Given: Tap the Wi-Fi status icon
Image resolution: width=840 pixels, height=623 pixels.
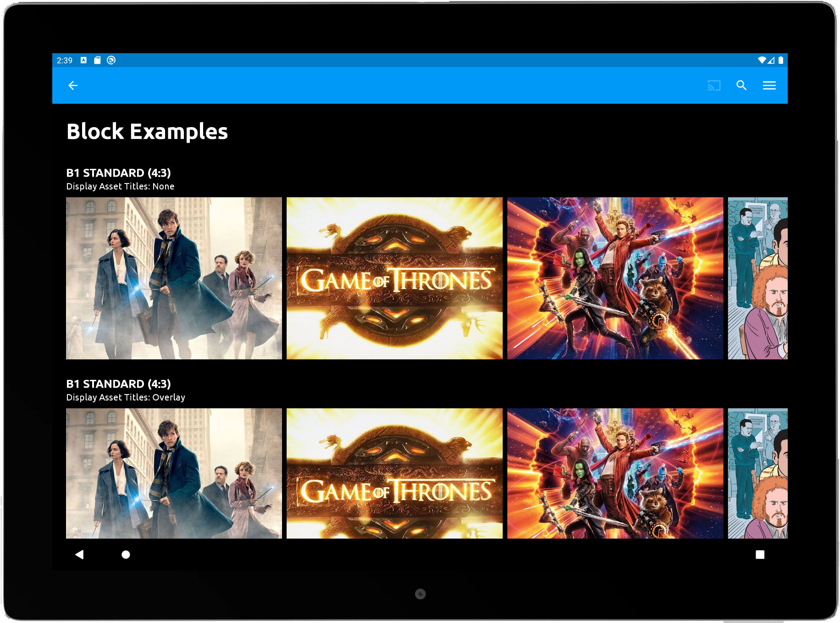Looking at the screenshot, I should click(762, 60).
